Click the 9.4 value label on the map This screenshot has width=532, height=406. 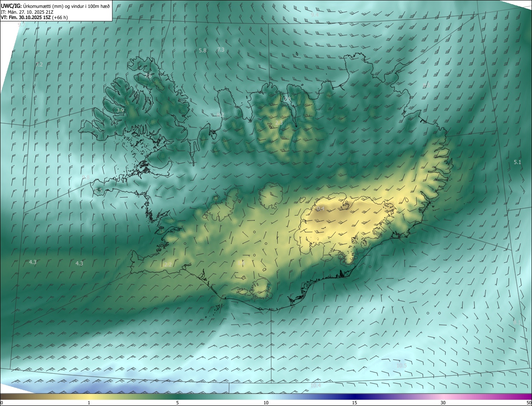pyautogui.click(x=315, y=15)
